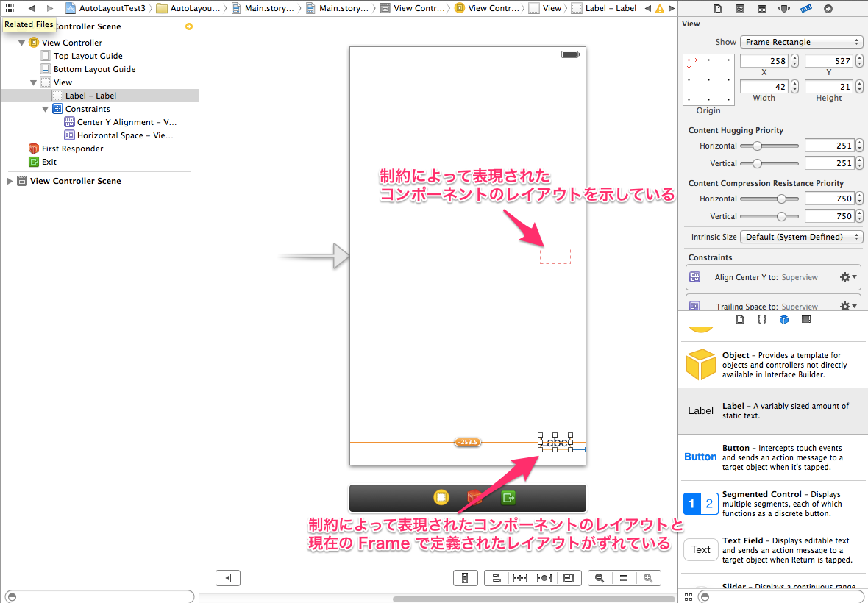Open the Media library (film strip icon)
Screen dimensions: 868x603
806,319
